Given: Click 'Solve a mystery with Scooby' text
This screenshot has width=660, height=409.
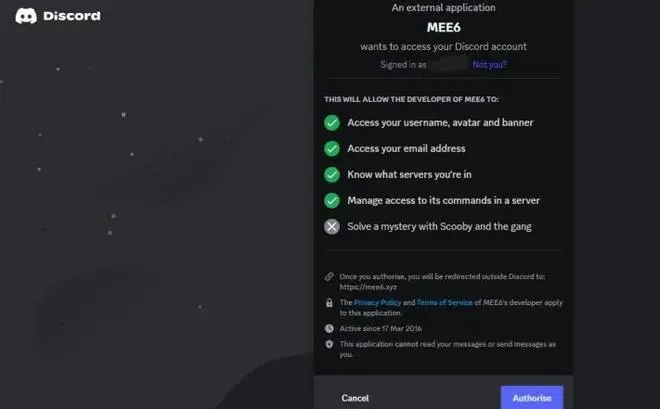Looking at the screenshot, I should [439, 226].
